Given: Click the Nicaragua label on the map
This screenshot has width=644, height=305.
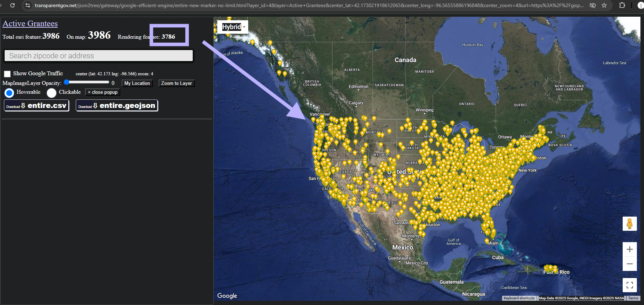Looking at the screenshot, I should pyautogui.click(x=474, y=294).
